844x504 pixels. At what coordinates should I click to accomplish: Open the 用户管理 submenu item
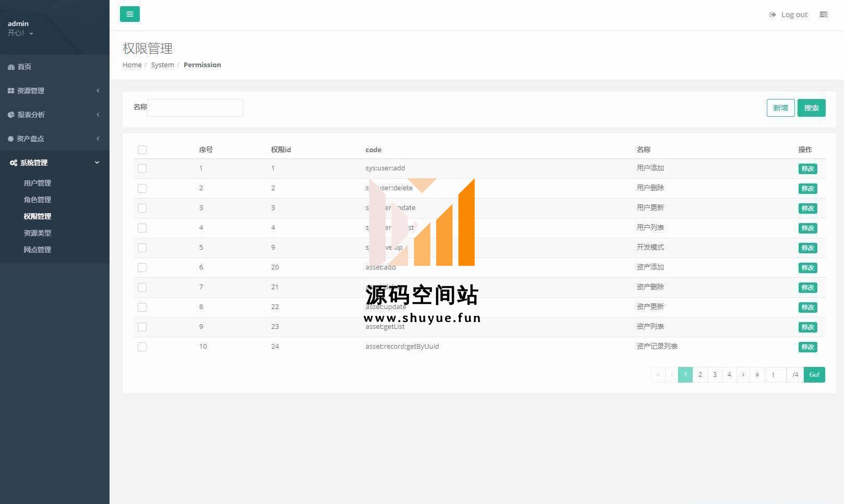(37, 183)
